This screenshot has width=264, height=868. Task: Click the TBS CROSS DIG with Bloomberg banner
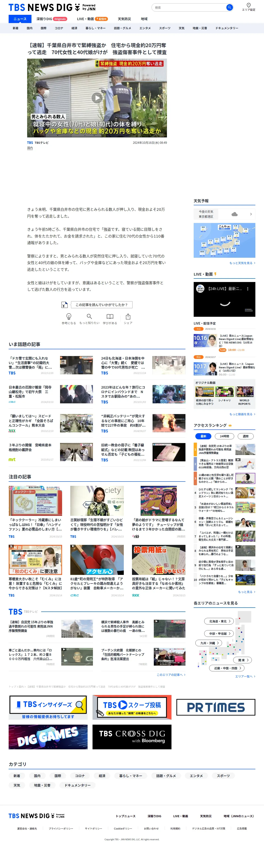[132, 737]
